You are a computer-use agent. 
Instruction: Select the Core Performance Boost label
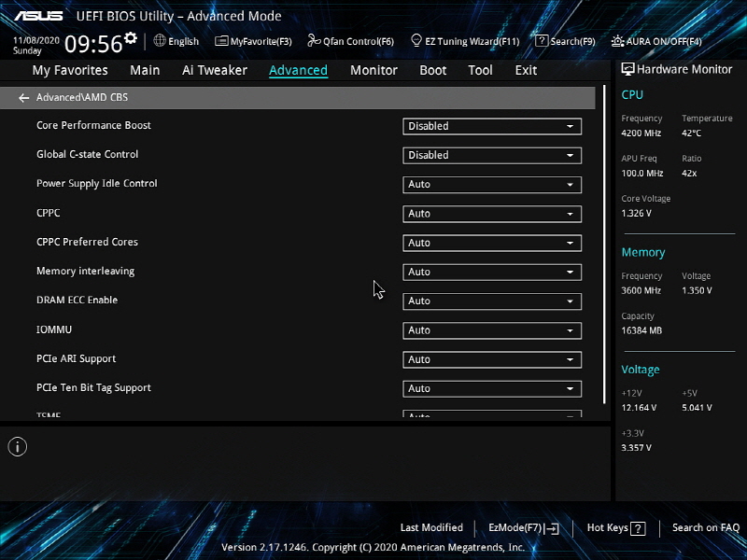pyautogui.click(x=93, y=125)
